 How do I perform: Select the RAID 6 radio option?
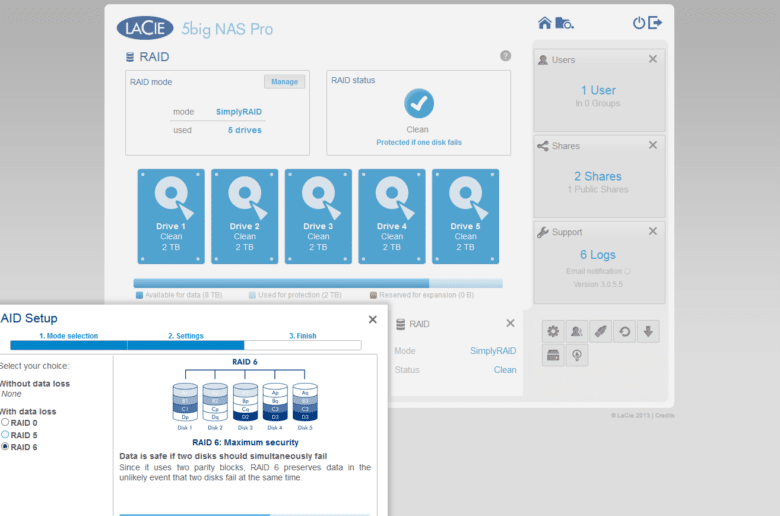5,446
